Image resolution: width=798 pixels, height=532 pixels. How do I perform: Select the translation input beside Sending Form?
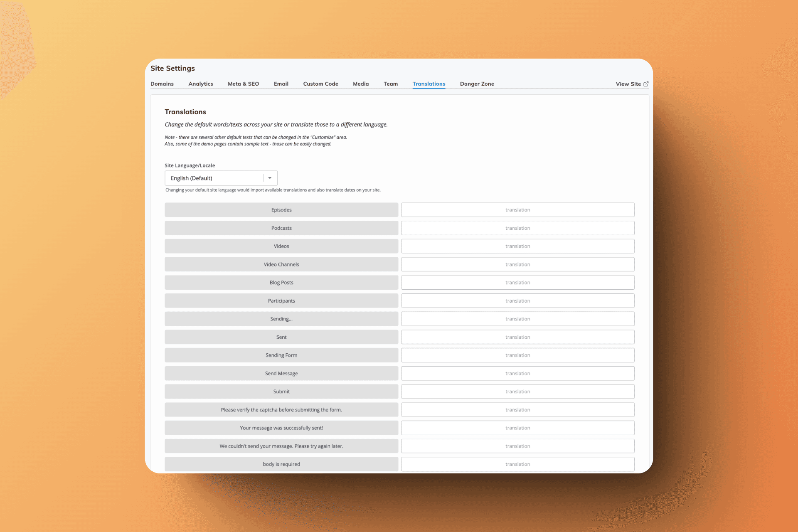coord(517,355)
